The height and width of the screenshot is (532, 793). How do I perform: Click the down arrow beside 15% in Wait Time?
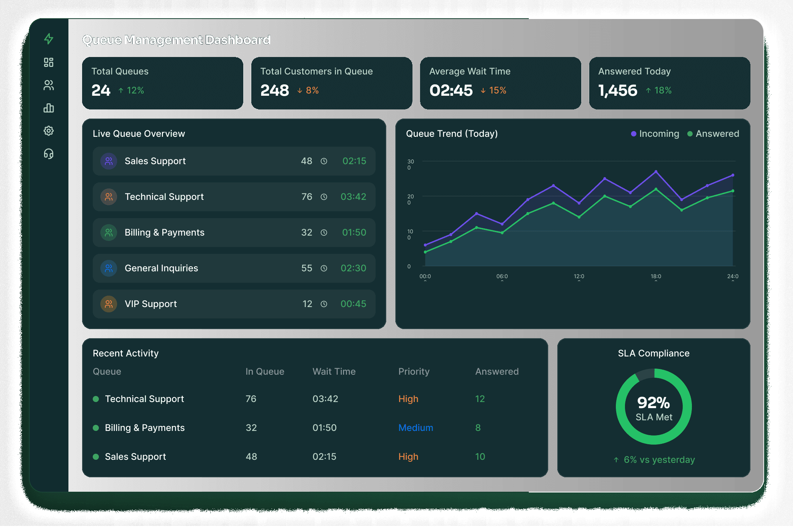(x=483, y=90)
